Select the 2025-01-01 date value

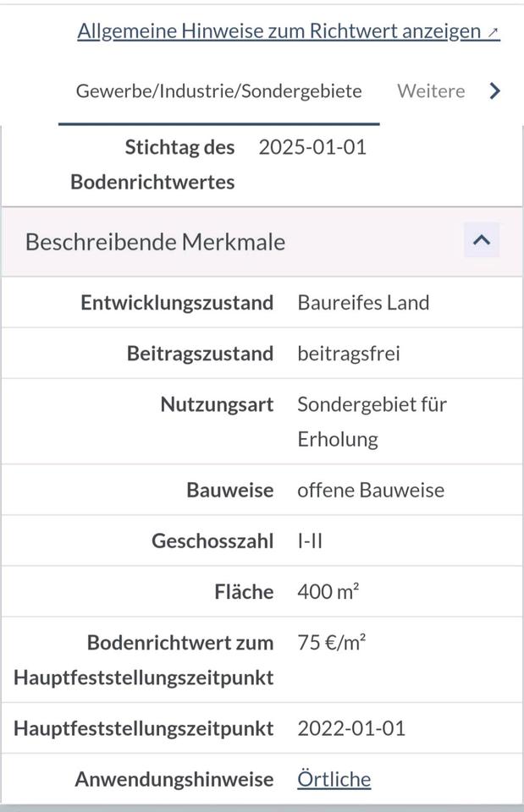(312, 147)
